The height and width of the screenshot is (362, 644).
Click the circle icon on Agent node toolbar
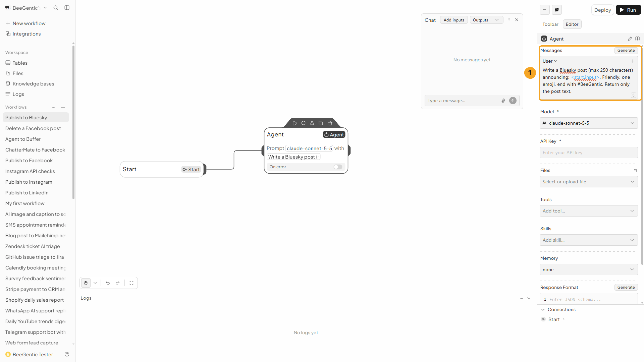[x=303, y=123]
